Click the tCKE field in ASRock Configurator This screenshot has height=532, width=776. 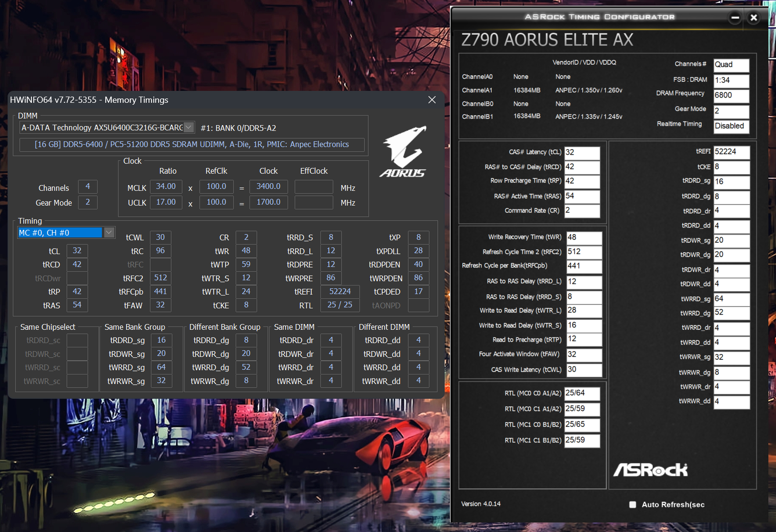(x=732, y=167)
